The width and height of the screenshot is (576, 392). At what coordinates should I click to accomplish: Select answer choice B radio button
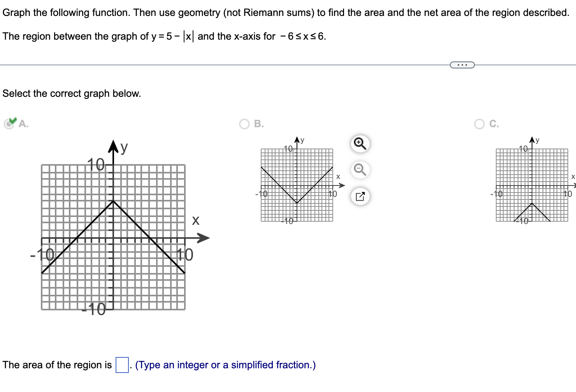click(244, 124)
